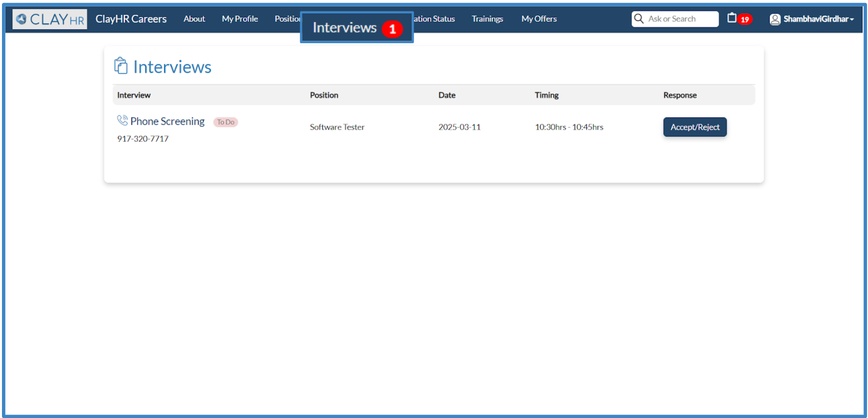
Task: Click the timing 10:30hrs - 10:45hrs
Action: tap(569, 127)
